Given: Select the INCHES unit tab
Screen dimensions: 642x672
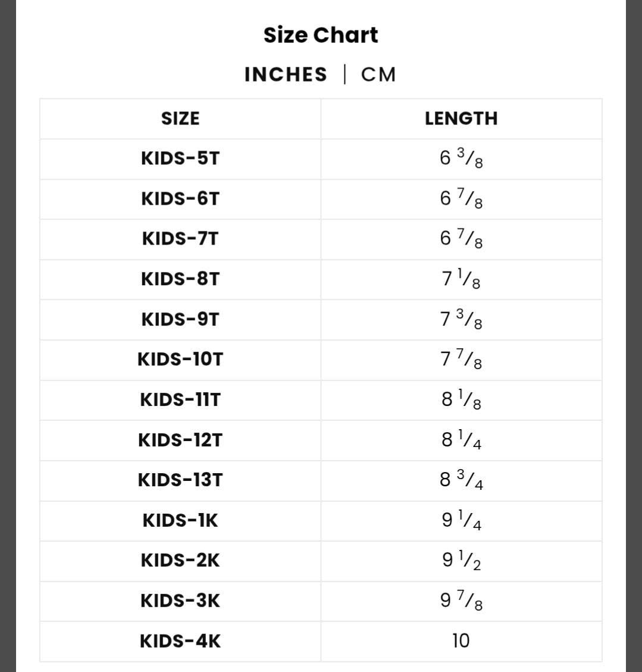Looking at the screenshot, I should point(286,74).
